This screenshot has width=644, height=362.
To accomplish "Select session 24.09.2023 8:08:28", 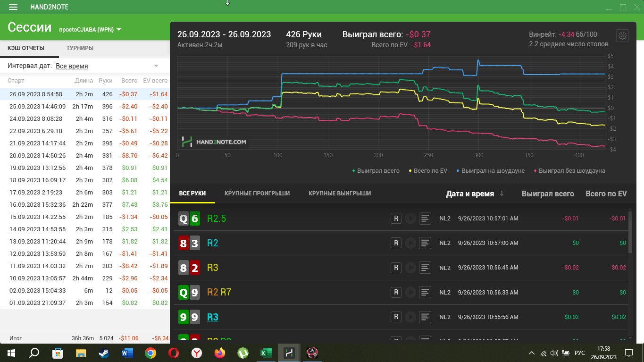I will pyautogui.click(x=85, y=118).
